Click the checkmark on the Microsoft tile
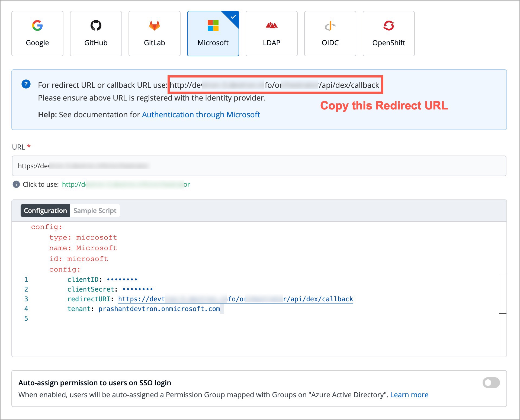 coord(233,17)
